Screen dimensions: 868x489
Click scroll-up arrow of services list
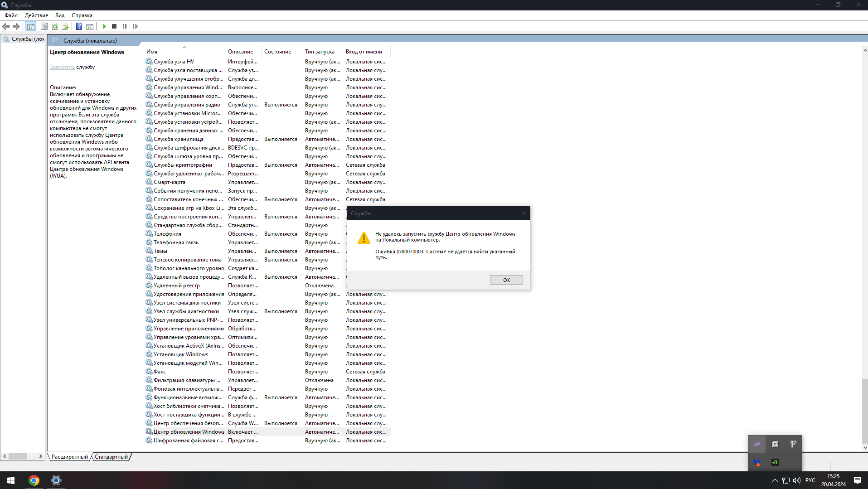pos(865,51)
